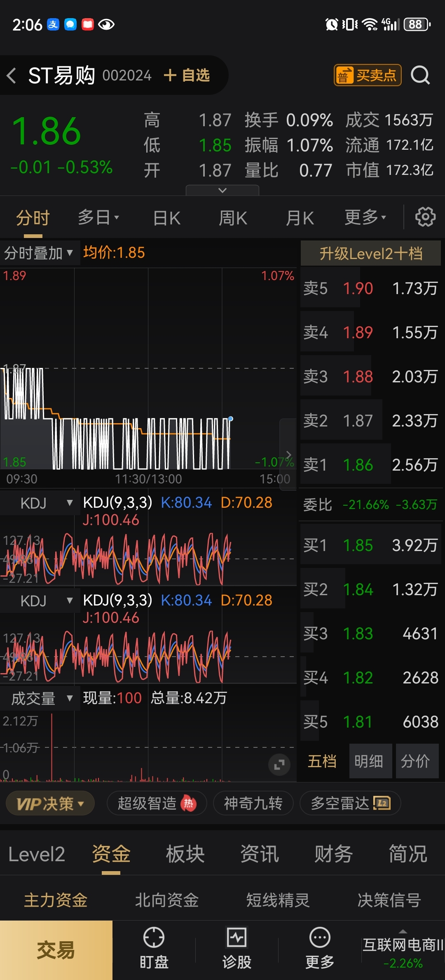Viewport: 445px width, 980px height.
Task: Tap the blue latest-price dot on chart
Action: point(231,419)
